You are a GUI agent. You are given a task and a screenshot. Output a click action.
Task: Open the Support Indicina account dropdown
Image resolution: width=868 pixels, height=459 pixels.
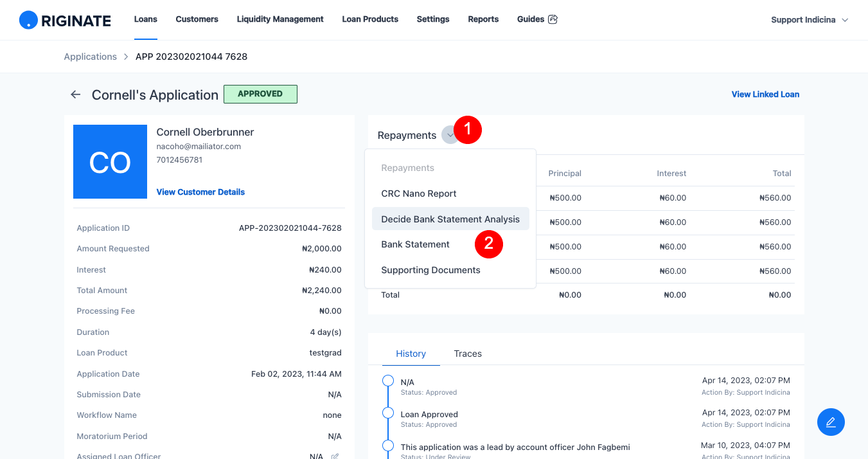click(x=810, y=20)
